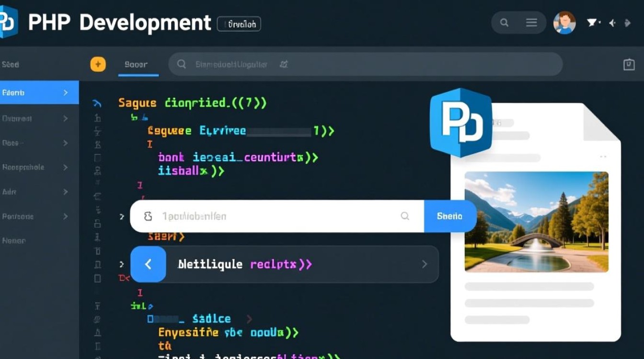Image resolution: width=644 pixels, height=359 pixels.
Task: Open the user profile avatar
Action: [x=564, y=22]
